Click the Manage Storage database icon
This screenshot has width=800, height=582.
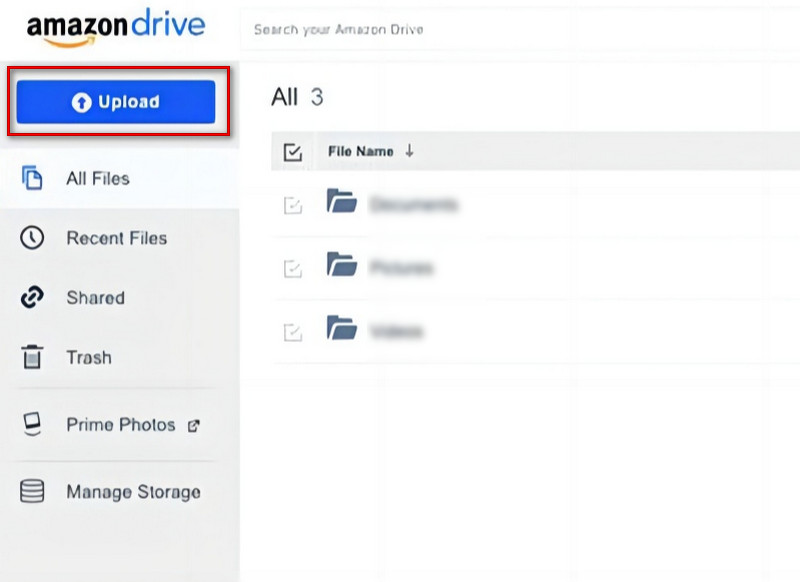click(x=32, y=491)
